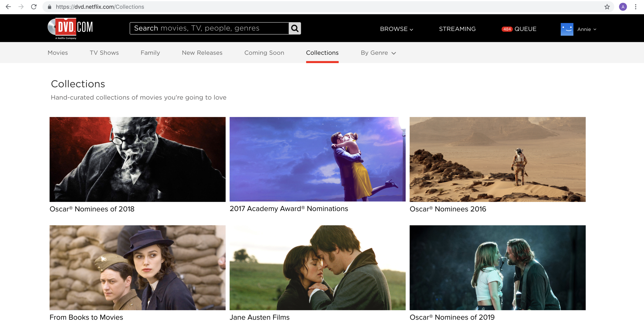This screenshot has width=644, height=332.
Task: Open the Chrome three-dot menu
Action: tap(636, 7)
